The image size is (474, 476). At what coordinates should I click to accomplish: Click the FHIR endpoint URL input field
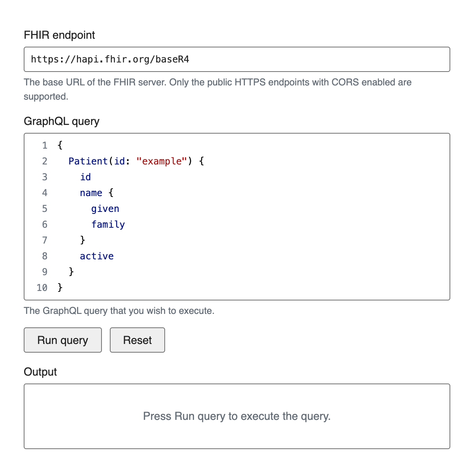pos(237,59)
